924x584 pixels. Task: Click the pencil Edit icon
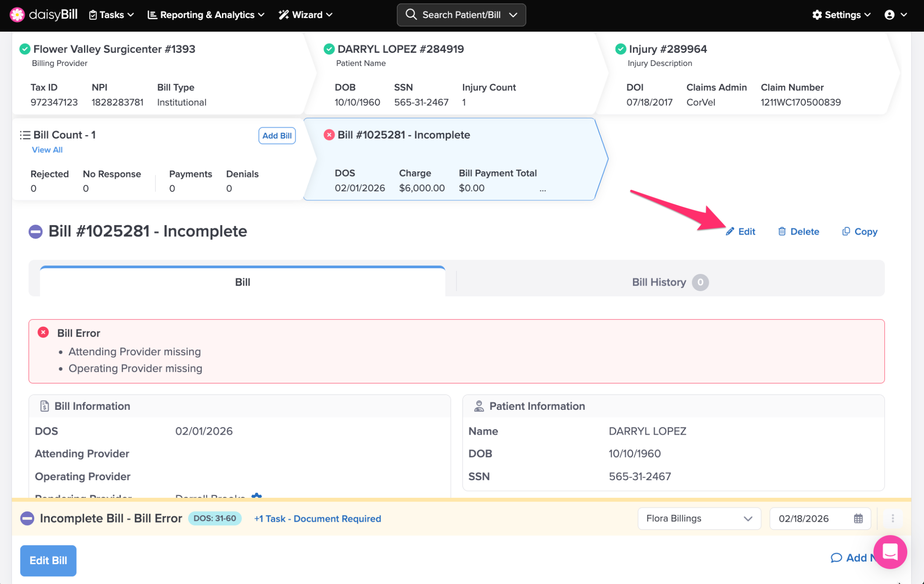point(730,232)
